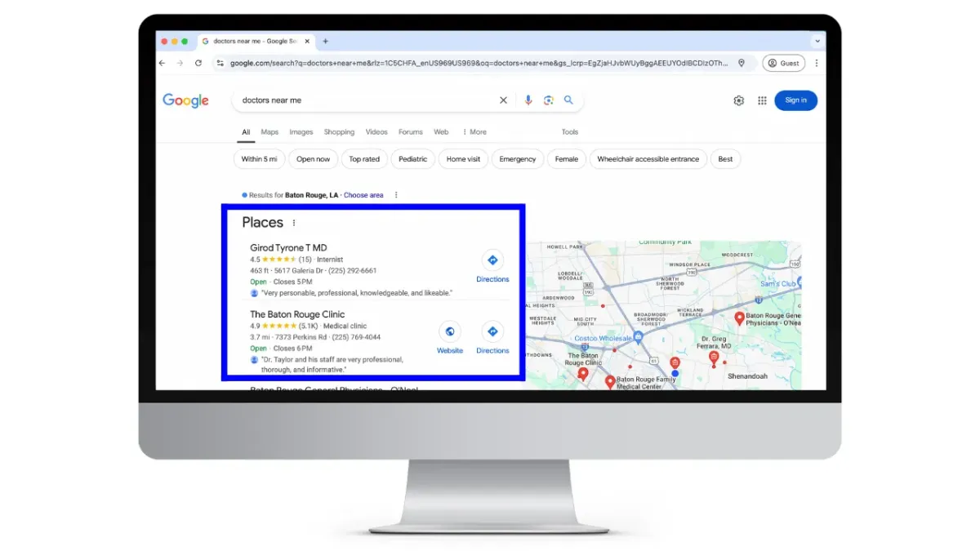
Task: Clear the search box with X icon
Action: [503, 100]
